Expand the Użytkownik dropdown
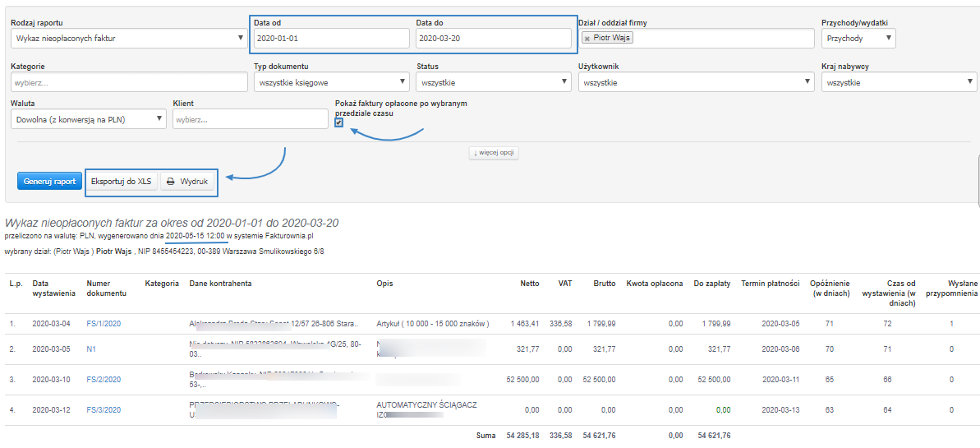This screenshot has width=980, height=448. pyautogui.click(x=695, y=82)
